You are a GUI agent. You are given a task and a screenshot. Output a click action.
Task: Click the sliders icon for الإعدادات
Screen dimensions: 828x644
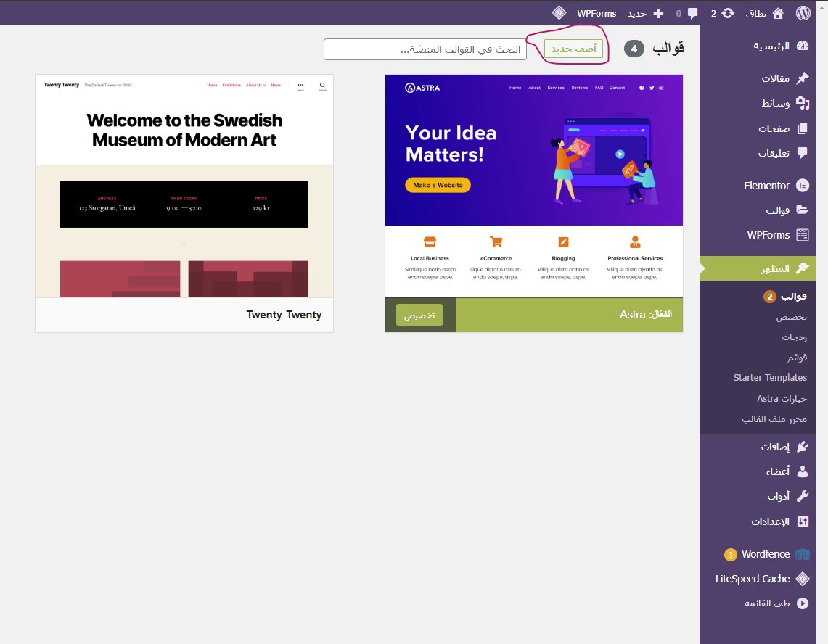coord(803,521)
